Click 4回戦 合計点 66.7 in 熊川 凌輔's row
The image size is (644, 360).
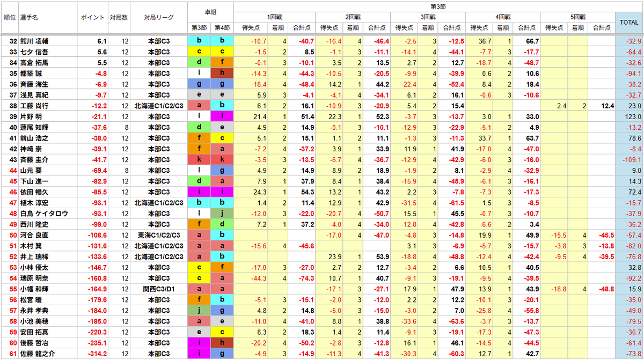click(x=532, y=41)
